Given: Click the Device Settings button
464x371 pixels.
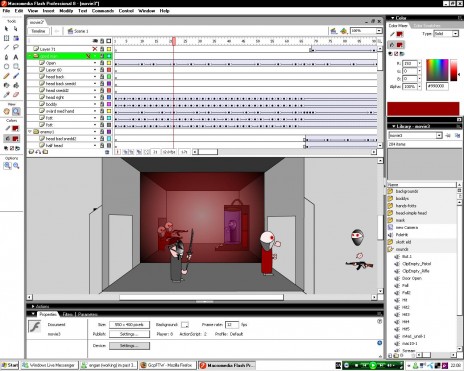Looking at the screenshot, I should (x=129, y=346).
